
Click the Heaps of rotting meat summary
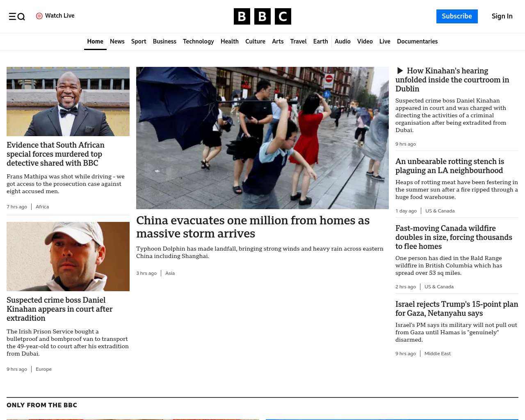click(457, 189)
